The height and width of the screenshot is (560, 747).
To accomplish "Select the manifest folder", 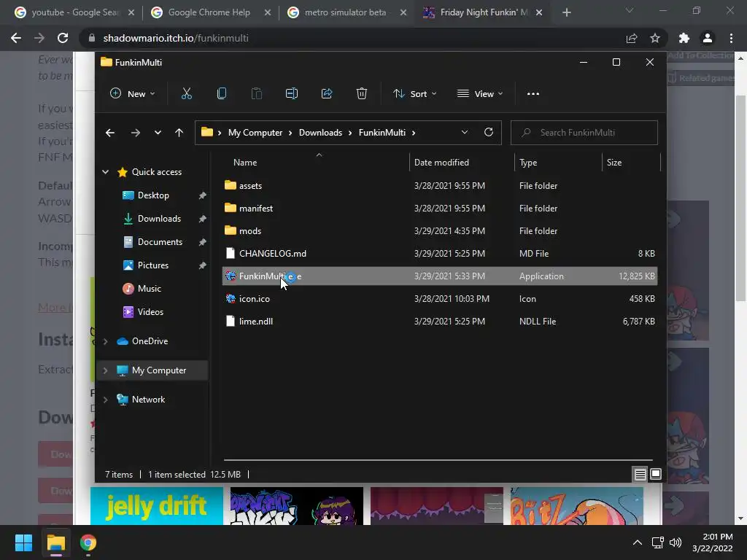I will click(x=440, y=208).
